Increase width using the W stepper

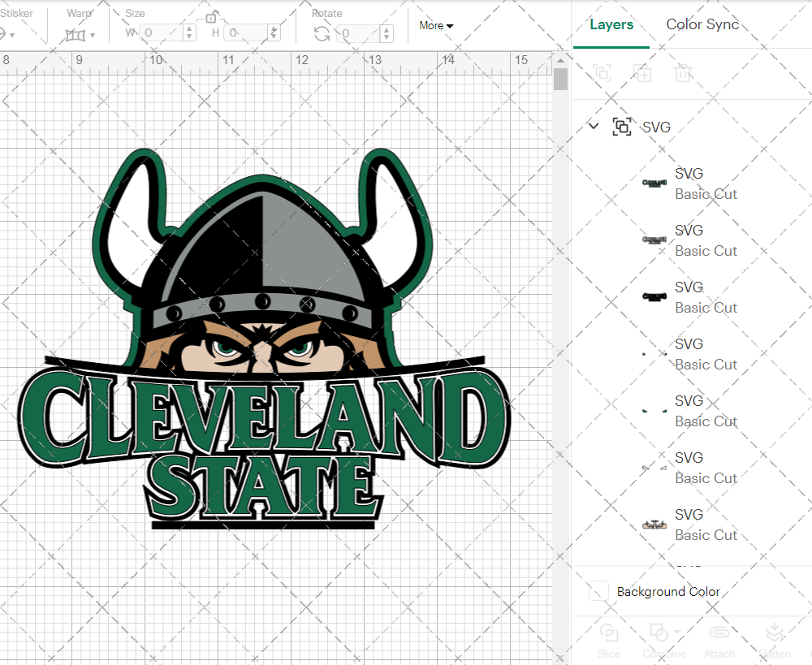point(189,28)
